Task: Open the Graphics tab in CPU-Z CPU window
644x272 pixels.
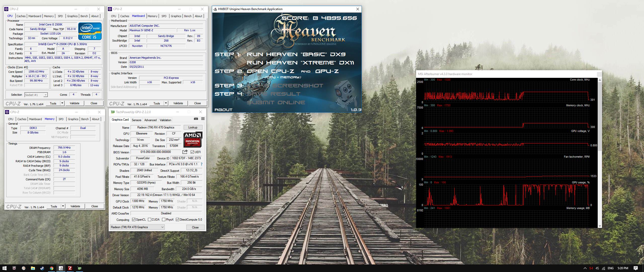Action: click(x=72, y=16)
